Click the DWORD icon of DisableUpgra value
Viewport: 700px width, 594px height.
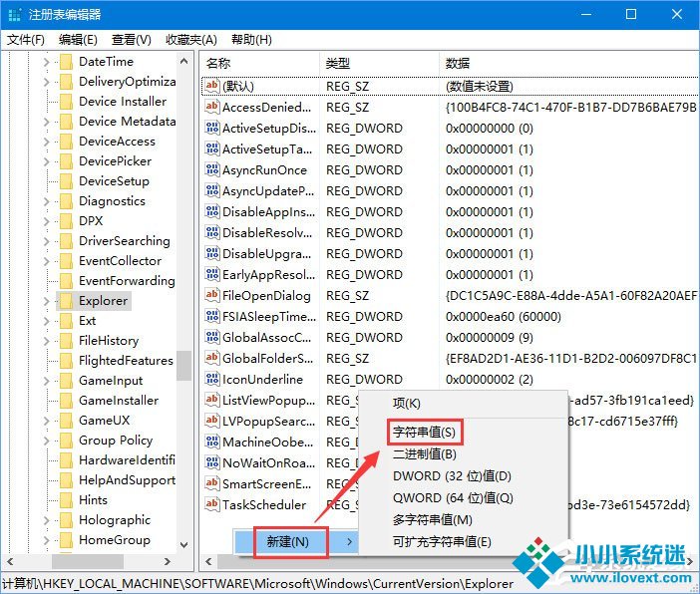tap(211, 253)
